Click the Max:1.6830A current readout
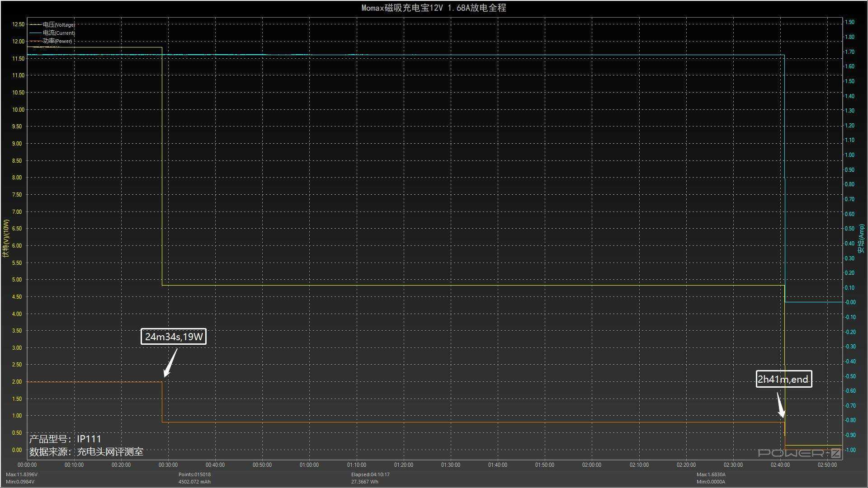The width and height of the screenshot is (868, 488). click(711, 474)
